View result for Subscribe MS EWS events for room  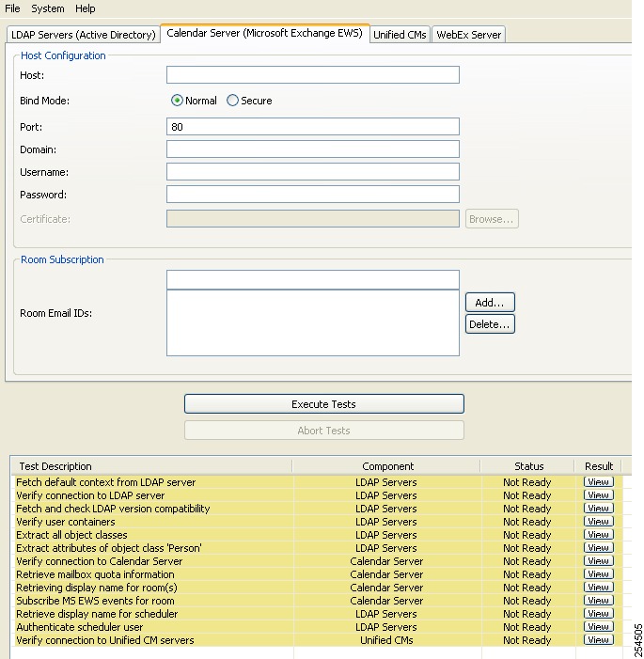coord(598,600)
